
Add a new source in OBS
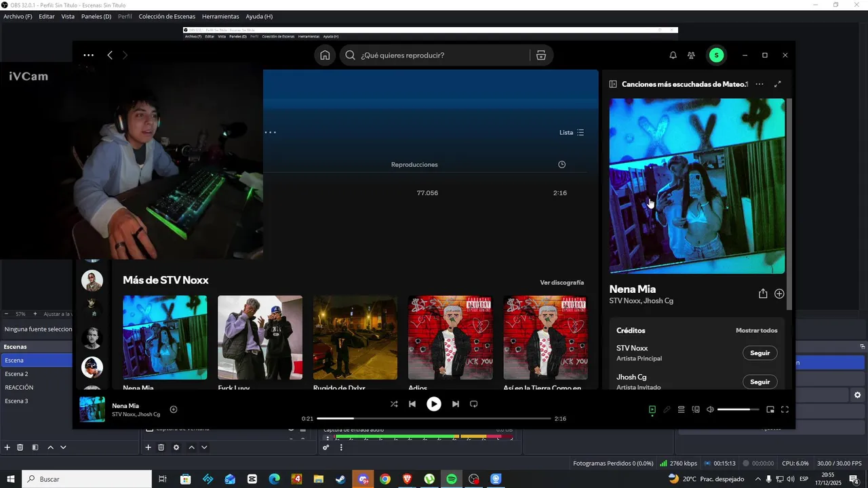point(148,447)
